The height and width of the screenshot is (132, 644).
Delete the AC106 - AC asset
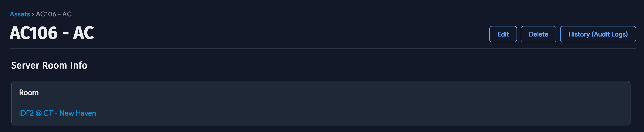(x=538, y=34)
